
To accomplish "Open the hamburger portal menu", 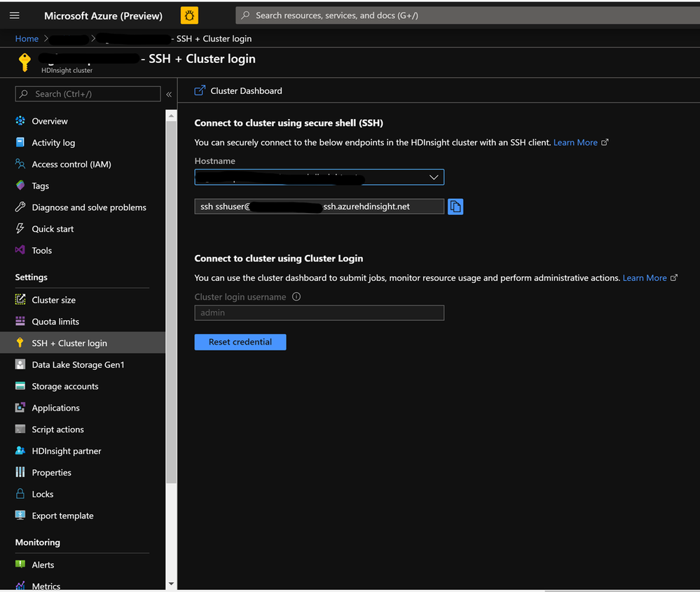I will (x=14, y=15).
